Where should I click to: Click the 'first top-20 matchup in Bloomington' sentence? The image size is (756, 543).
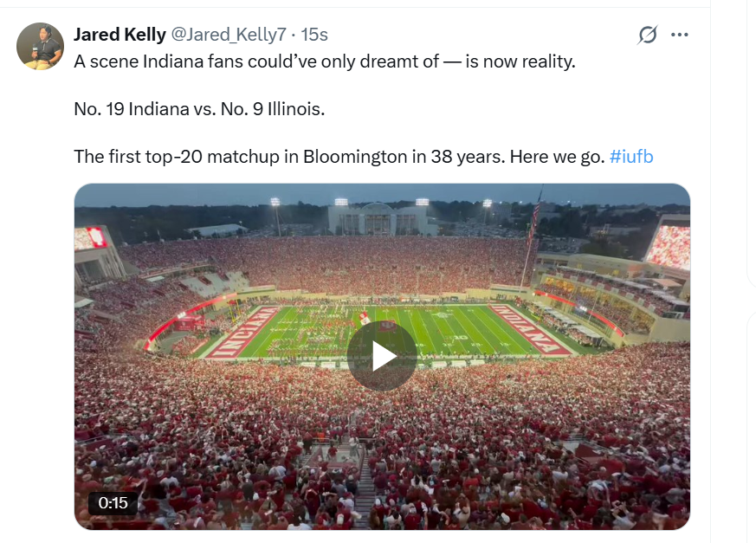coord(338,157)
